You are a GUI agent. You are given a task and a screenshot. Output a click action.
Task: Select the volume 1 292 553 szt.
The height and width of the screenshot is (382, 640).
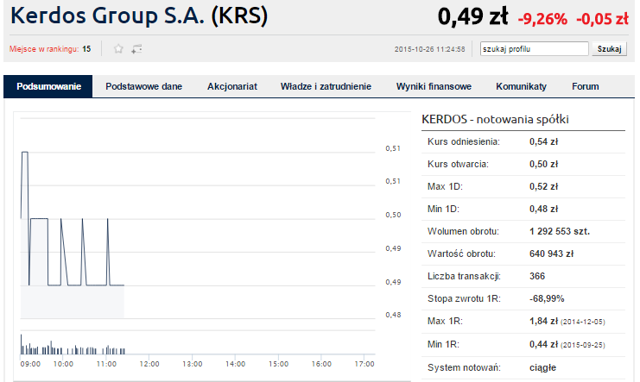[x=560, y=231]
